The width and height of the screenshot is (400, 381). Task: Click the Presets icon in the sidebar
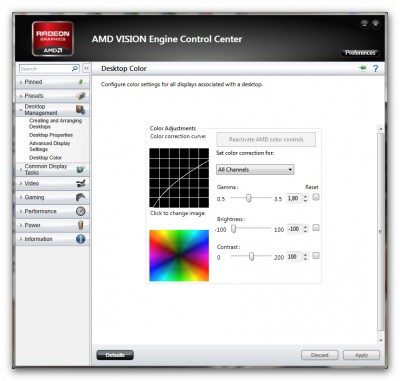coord(81,96)
